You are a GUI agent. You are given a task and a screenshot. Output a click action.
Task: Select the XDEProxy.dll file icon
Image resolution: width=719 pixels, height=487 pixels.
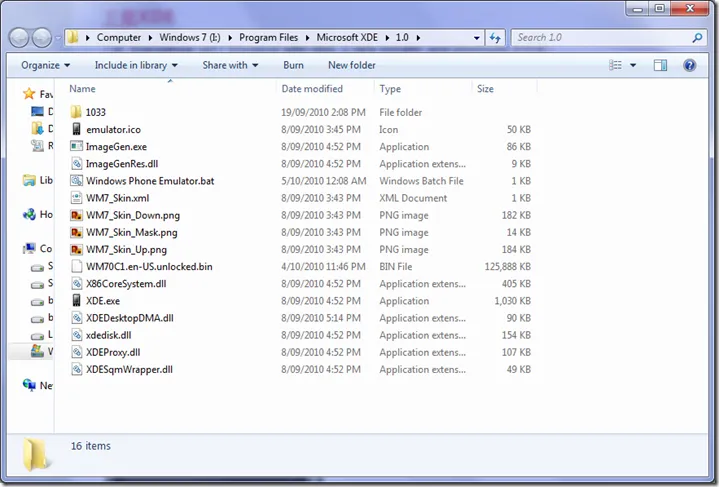[x=76, y=352]
